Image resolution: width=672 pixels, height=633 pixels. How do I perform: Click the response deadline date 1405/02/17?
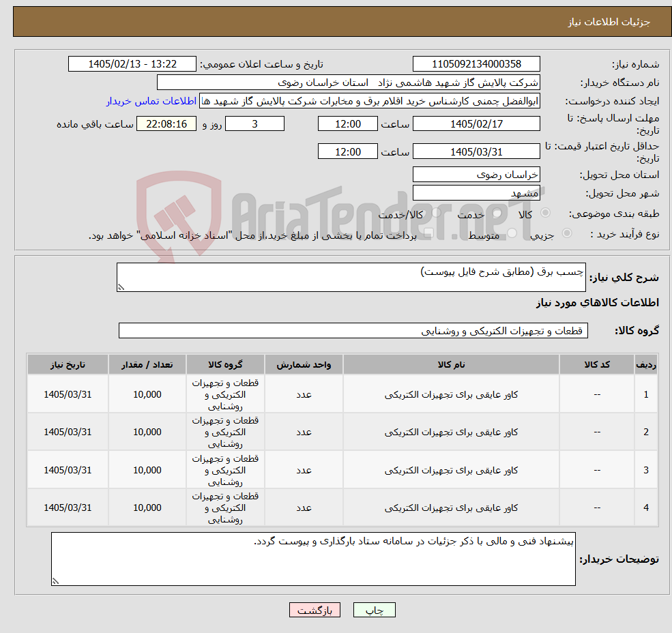click(x=476, y=124)
